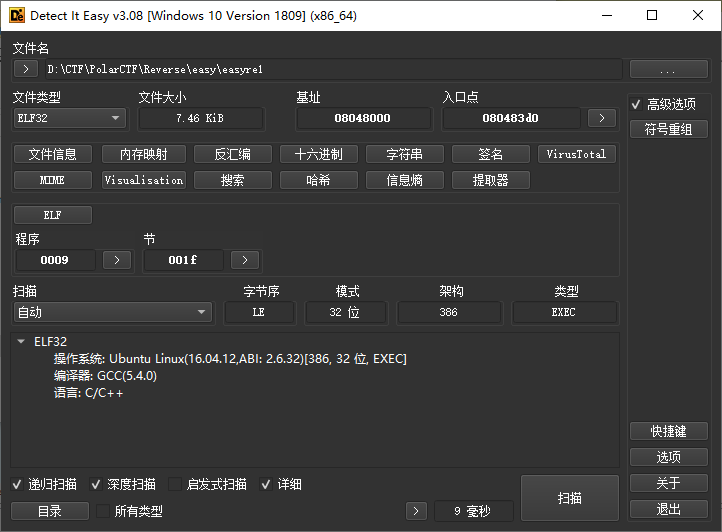Open the 内存映射 view

click(x=144, y=154)
